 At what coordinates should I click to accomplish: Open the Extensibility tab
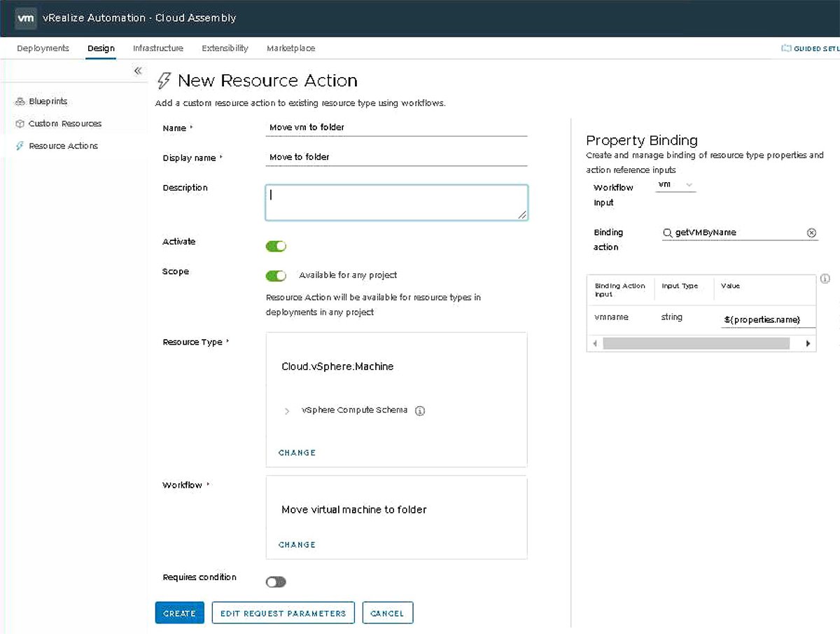click(225, 48)
